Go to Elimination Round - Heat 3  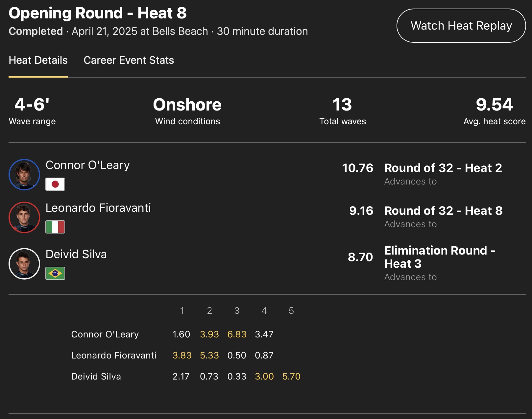point(439,257)
